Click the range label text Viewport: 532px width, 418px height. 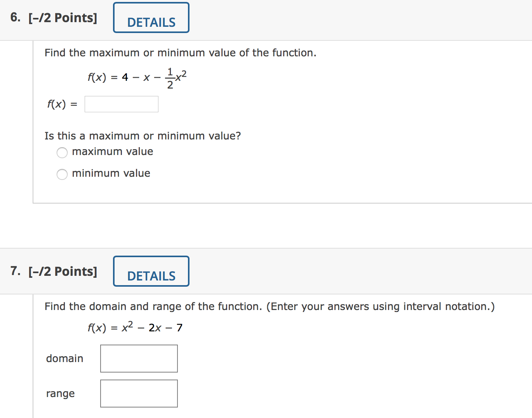[x=60, y=393]
